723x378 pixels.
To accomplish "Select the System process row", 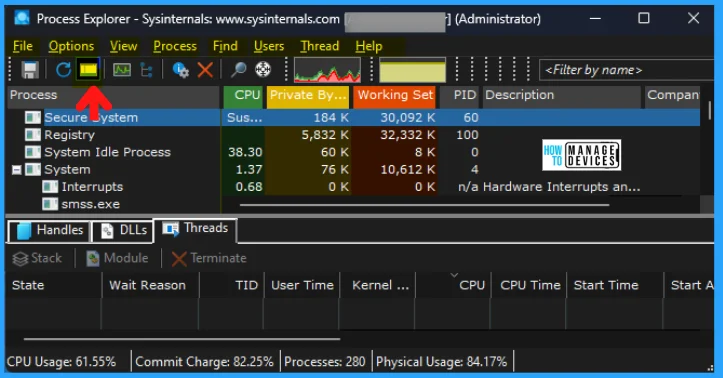I will pos(354,170).
